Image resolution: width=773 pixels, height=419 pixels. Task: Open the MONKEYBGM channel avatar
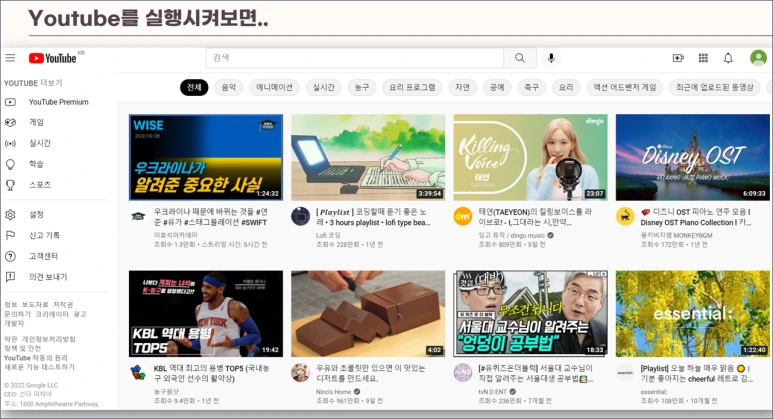pos(625,216)
